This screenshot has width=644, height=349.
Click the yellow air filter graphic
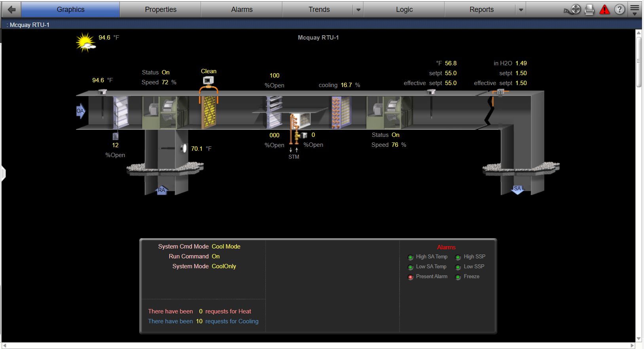click(x=209, y=112)
